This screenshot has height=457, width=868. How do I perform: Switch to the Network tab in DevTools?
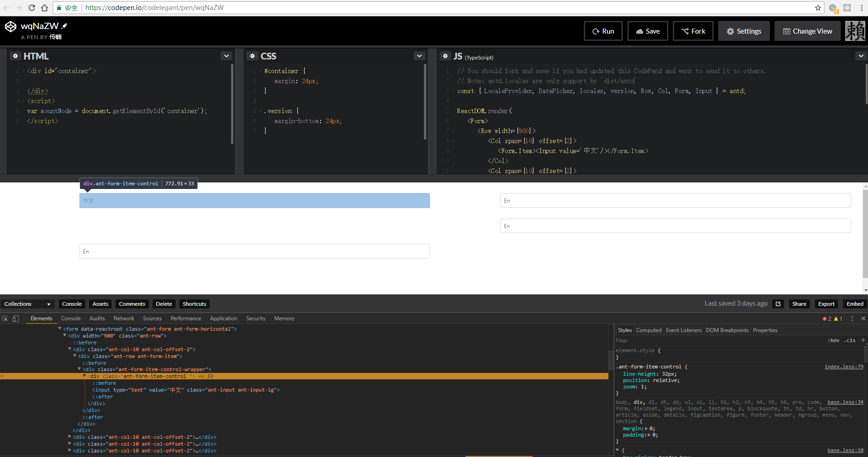(x=123, y=318)
